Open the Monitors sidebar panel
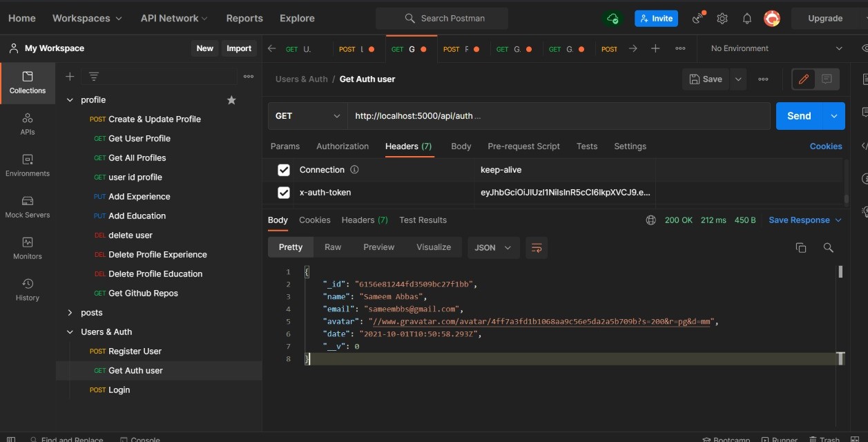Image resolution: width=868 pixels, height=442 pixels. click(x=28, y=249)
